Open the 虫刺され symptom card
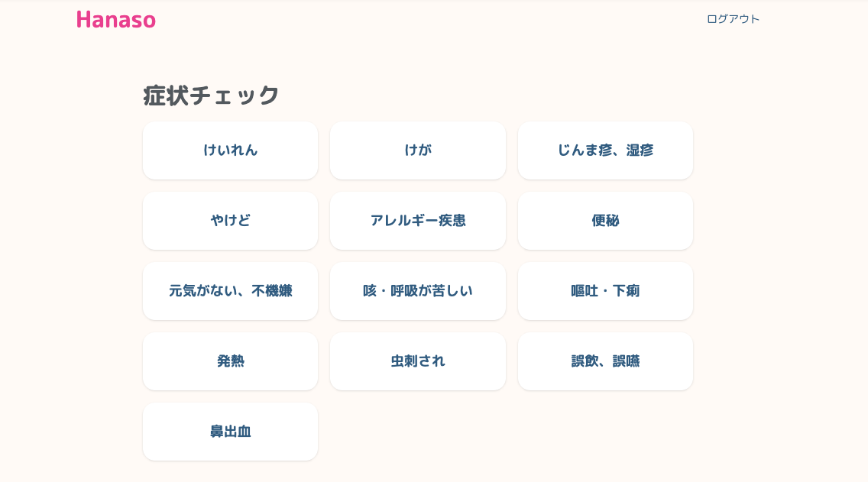This screenshot has width=868, height=482. pyautogui.click(x=418, y=361)
